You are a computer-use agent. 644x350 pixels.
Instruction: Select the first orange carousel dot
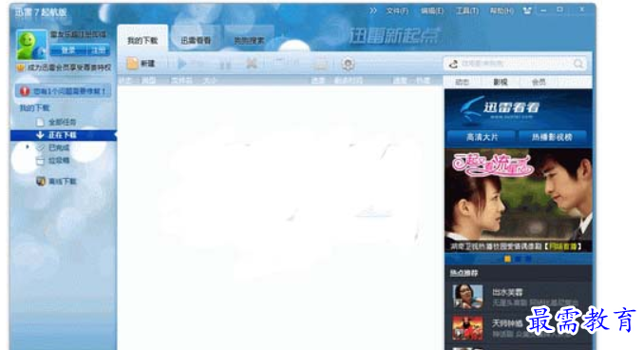coord(507,259)
